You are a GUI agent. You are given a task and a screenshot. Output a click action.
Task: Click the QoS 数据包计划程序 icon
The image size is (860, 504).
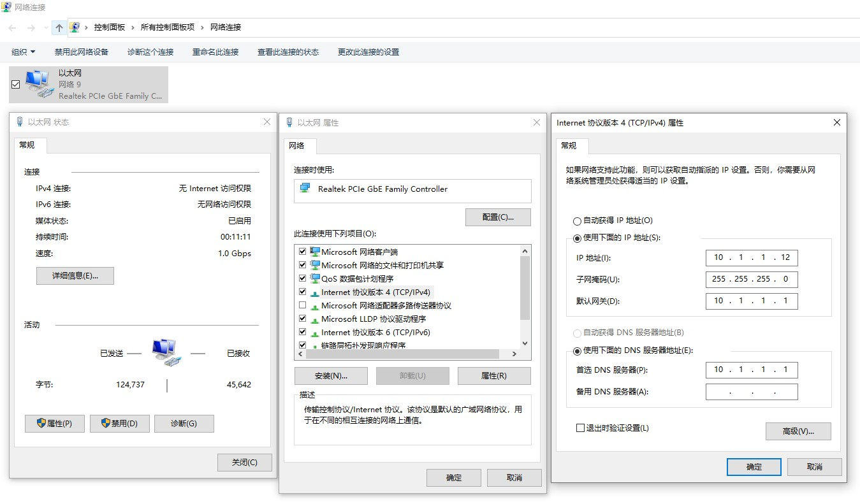pyautogui.click(x=315, y=278)
